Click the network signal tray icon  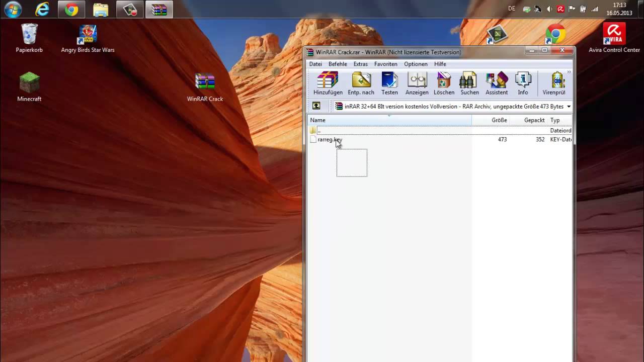click(x=595, y=9)
